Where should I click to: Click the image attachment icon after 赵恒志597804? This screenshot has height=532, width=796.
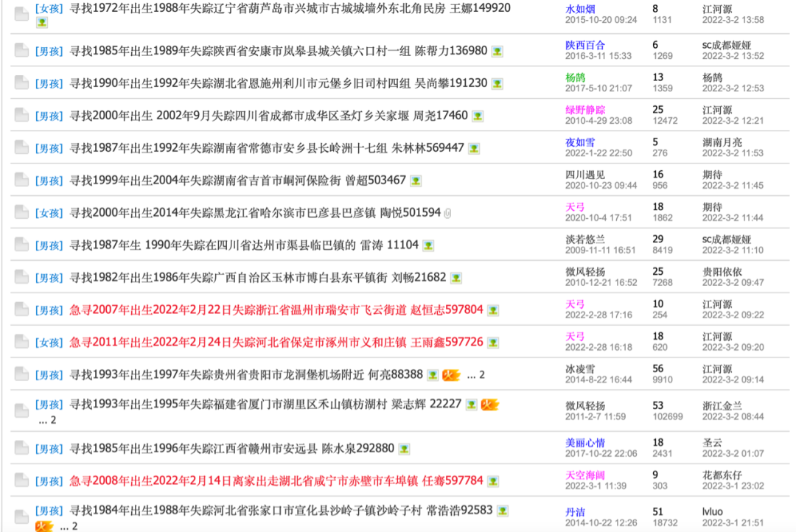493,310
